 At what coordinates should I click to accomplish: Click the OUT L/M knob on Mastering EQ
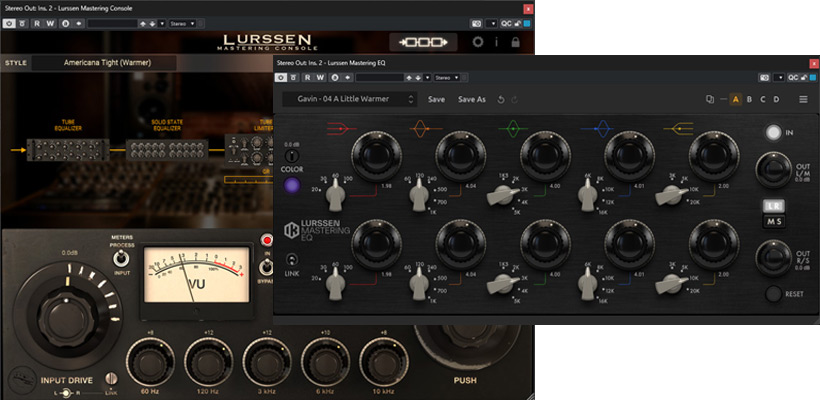(773, 170)
